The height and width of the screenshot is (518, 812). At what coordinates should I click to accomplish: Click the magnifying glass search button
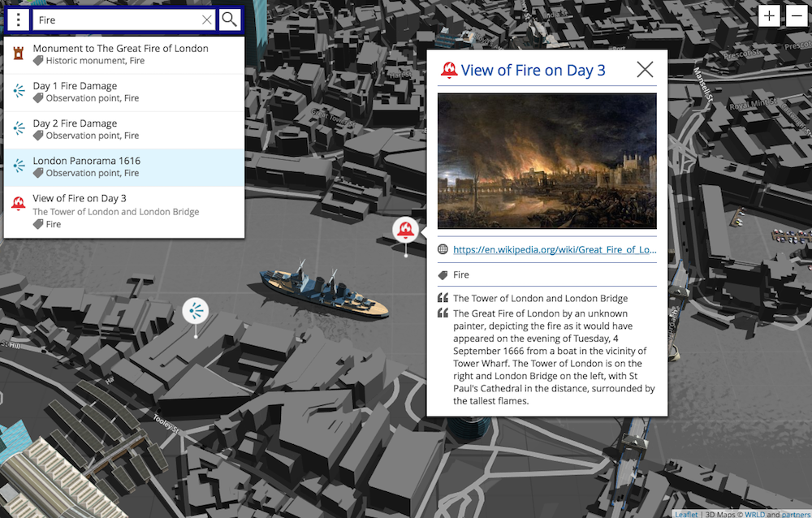click(x=230, y=19)
